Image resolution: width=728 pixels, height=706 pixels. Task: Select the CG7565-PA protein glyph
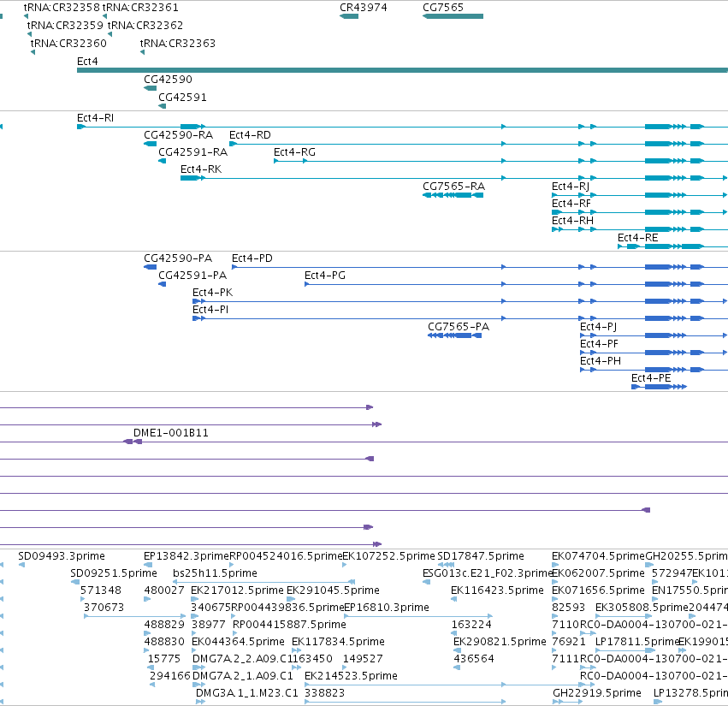pos(454,335)
